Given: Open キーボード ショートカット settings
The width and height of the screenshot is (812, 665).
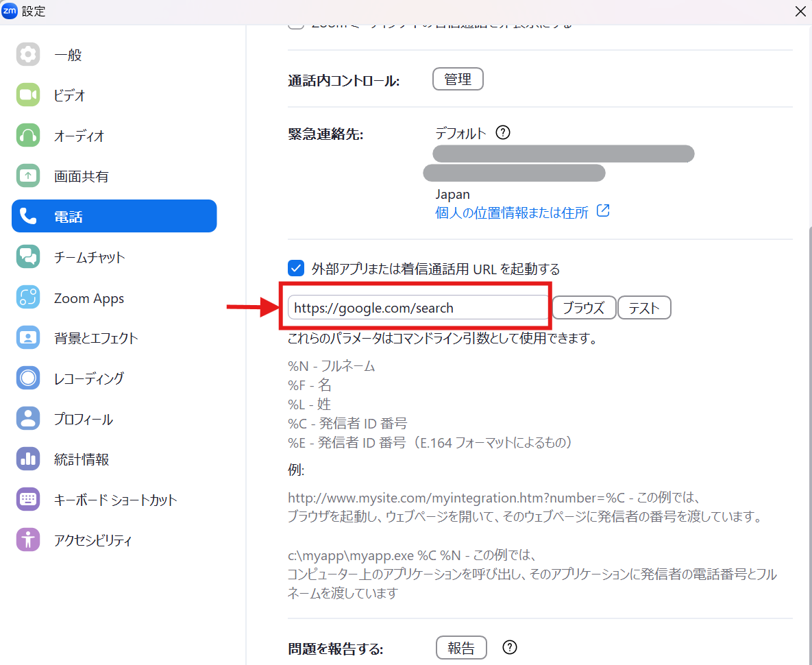Looking at the screenshot, I should [x=114, y=499].
